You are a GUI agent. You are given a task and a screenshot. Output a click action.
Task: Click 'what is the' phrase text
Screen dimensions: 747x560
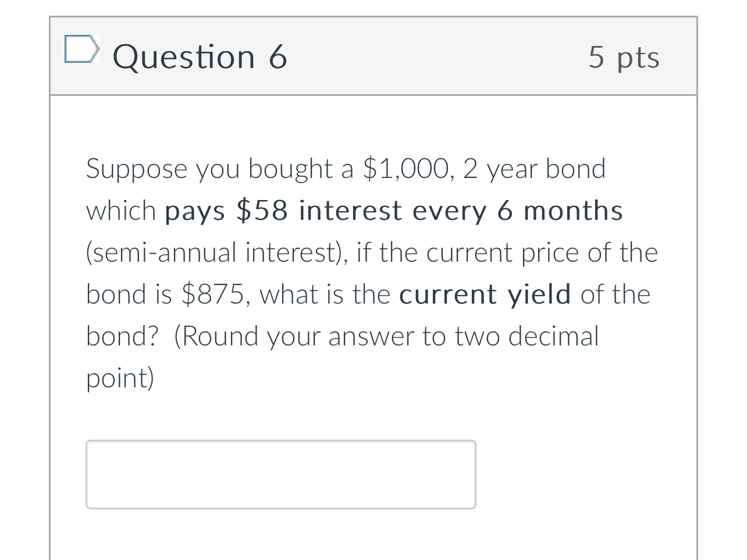point(325,294)
